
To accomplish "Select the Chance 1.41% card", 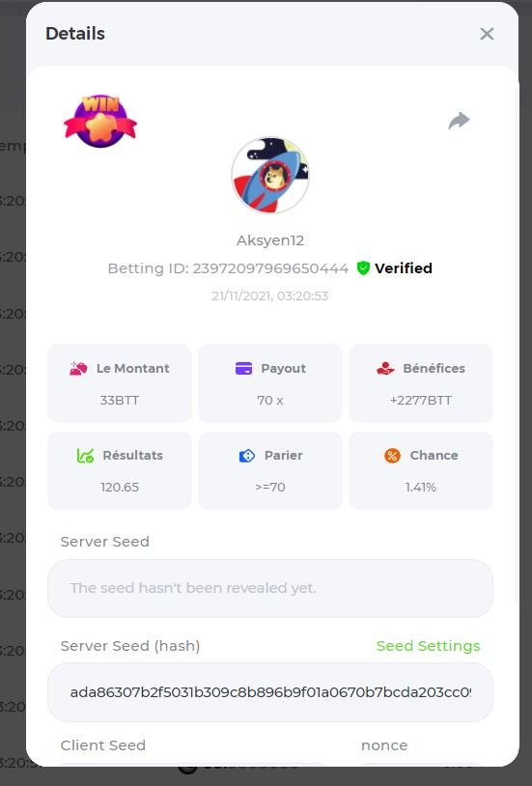I will pos(421,470).
